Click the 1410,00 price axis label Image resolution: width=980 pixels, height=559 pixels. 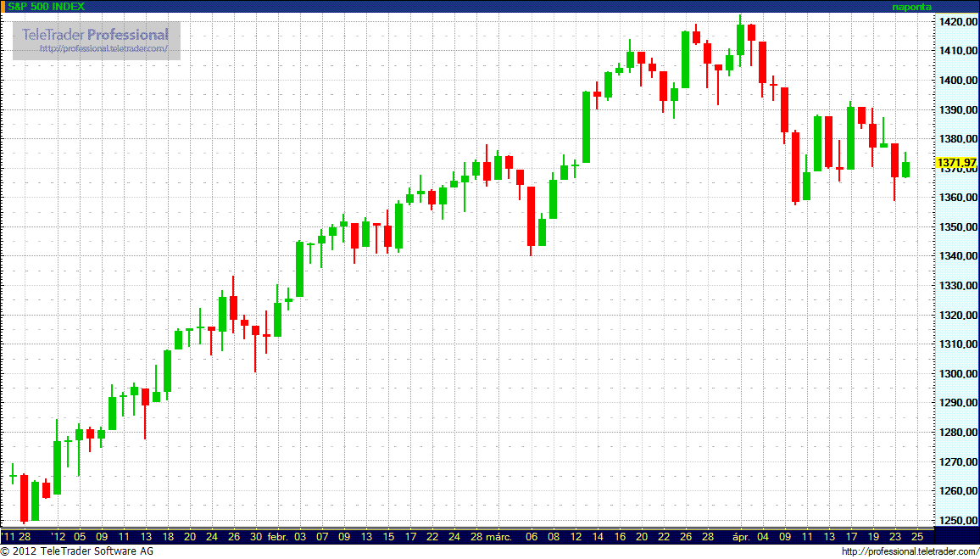pos(958,51)
